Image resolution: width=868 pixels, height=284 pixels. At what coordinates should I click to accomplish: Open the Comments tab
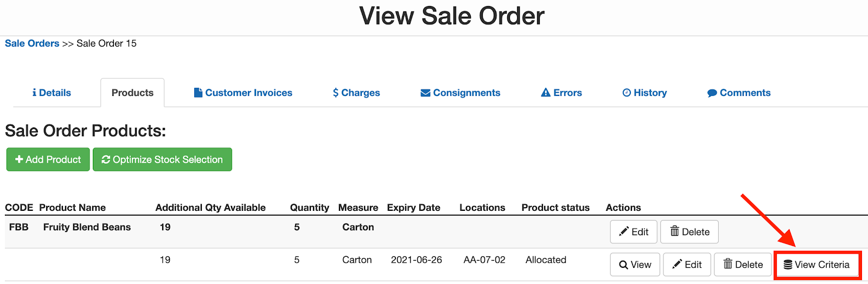point(739,93)
